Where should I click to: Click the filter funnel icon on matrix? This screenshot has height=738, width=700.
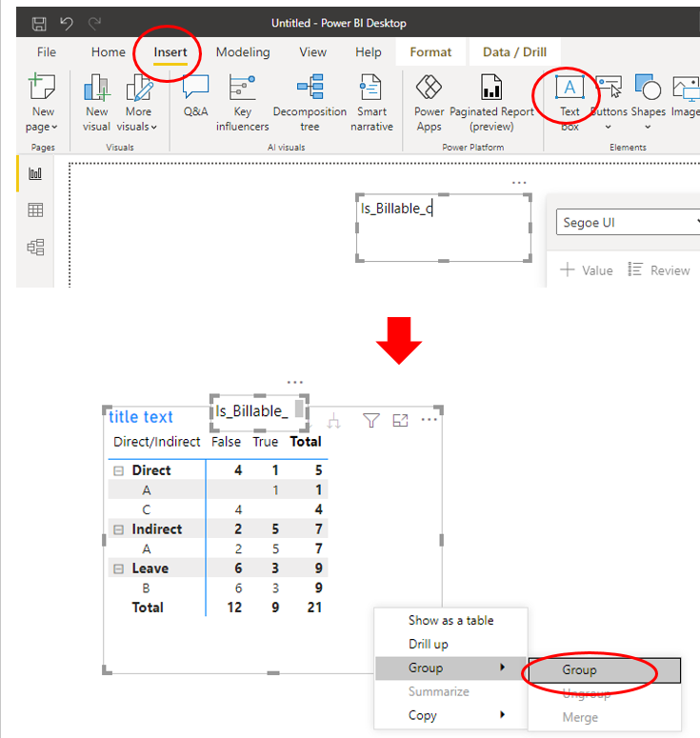(x=370, y=420)
